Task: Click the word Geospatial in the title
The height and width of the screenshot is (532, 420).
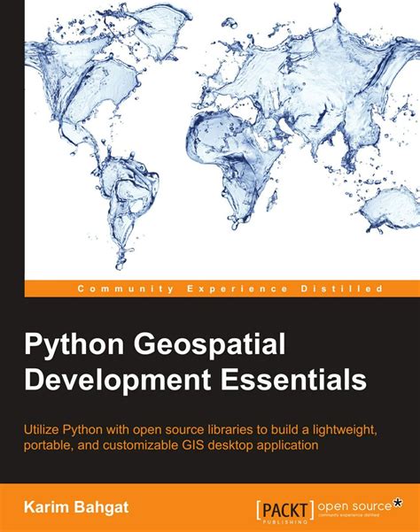Action: coord(209,344)
